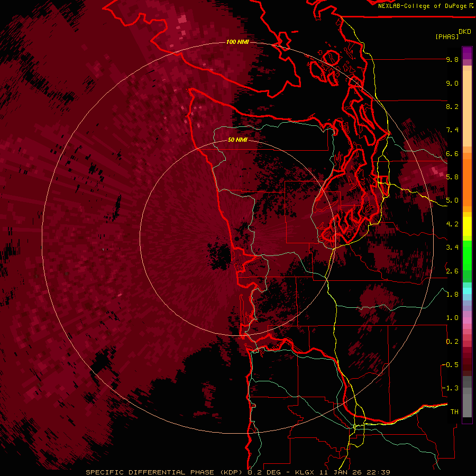Select the -1.3 scale value
Image resolution: width=476 pixels, height=476 pixels.
pyautogui.click(x=450, y=388)
